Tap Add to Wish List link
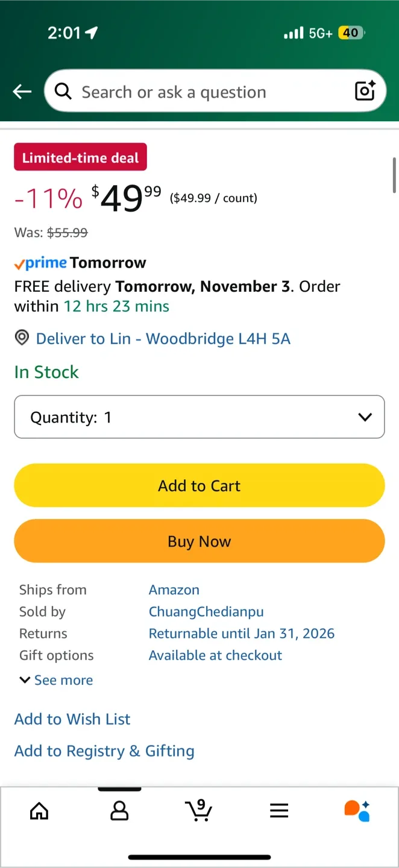 click(x=72, y=719)
